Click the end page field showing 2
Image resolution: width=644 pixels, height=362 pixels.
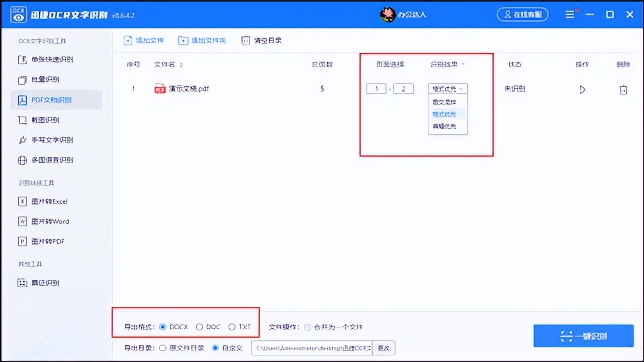click(x=404, y=89)
